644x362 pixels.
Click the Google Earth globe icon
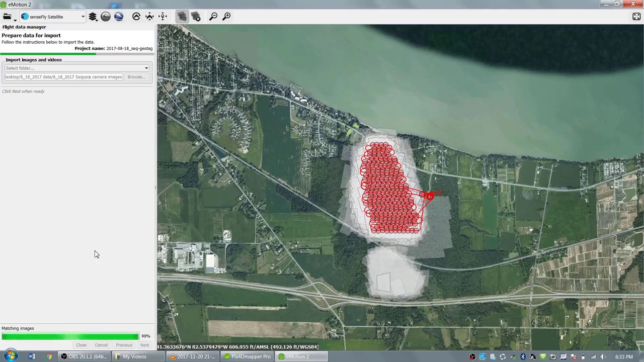[x=119, y=17]
